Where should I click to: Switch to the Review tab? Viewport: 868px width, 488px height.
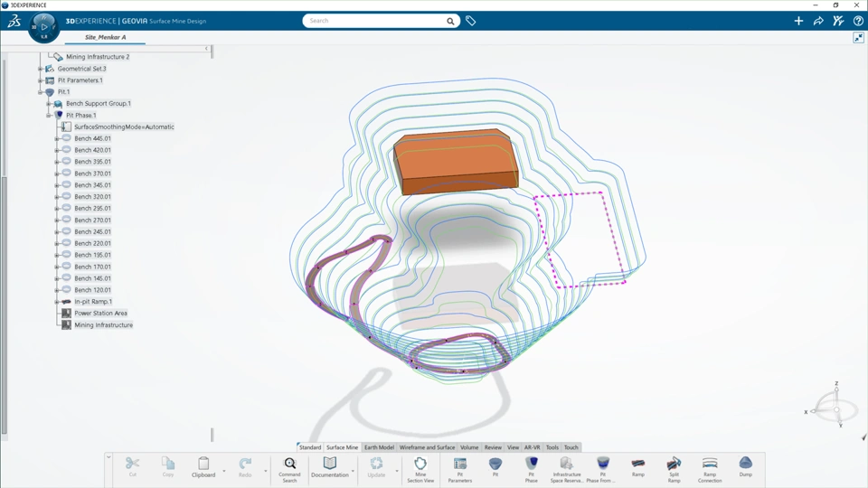click(x=493, y=447)
